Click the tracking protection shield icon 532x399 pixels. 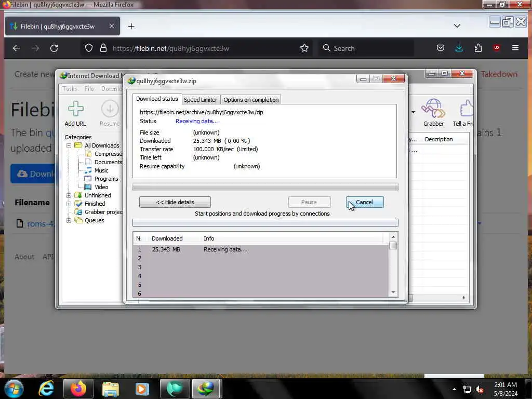(88, 48)
